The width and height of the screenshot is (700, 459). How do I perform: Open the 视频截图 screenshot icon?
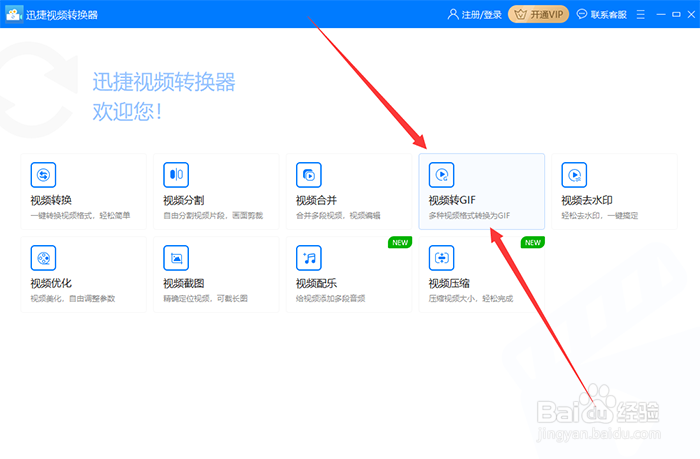pyautogui.click(x=176, y=258)
